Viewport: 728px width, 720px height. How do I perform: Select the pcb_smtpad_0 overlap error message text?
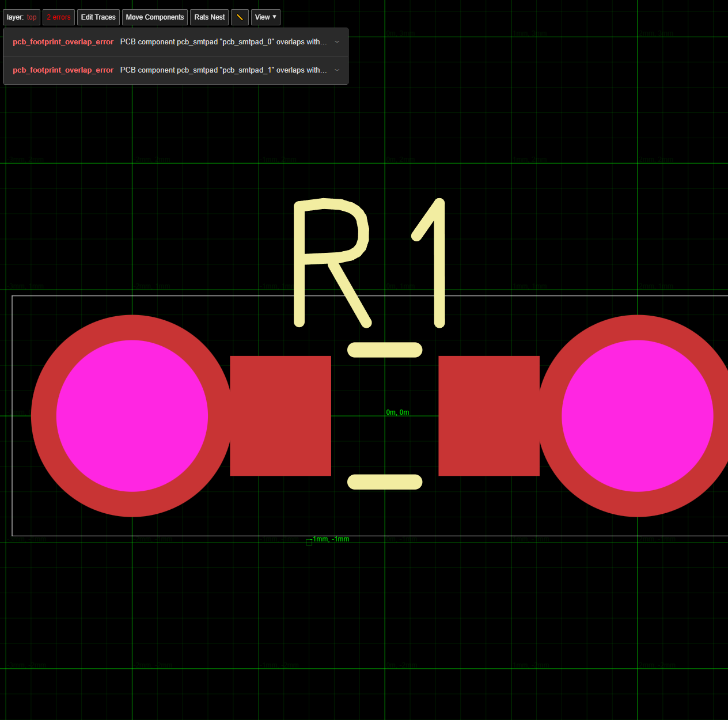pyautogui.click(x=223, y=42)
